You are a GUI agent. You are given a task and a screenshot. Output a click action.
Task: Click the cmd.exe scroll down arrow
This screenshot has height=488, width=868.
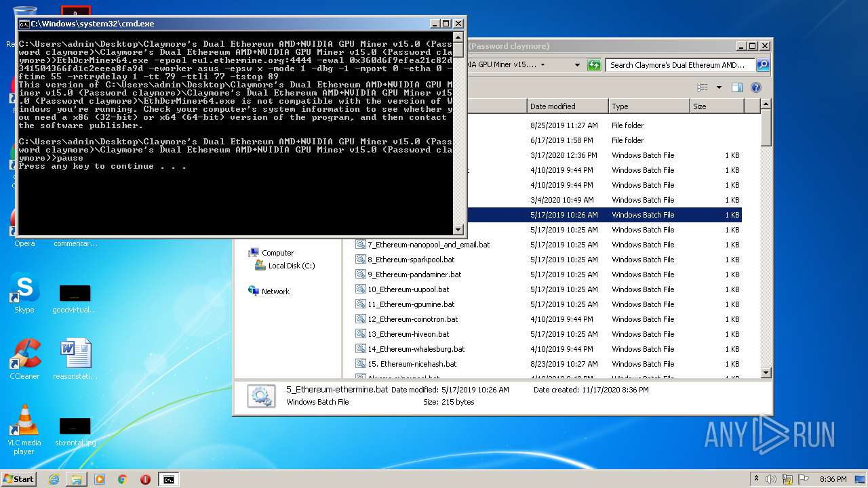458,230
